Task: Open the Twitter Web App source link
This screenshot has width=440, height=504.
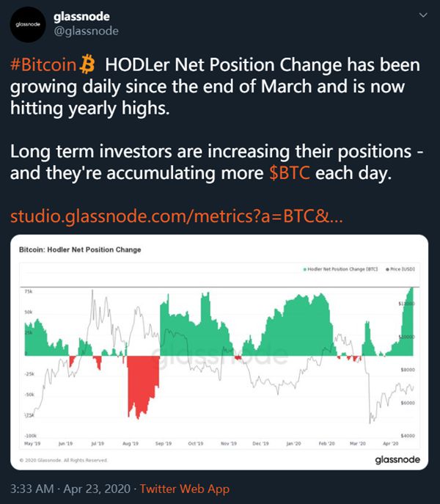Action: [185, 489]
